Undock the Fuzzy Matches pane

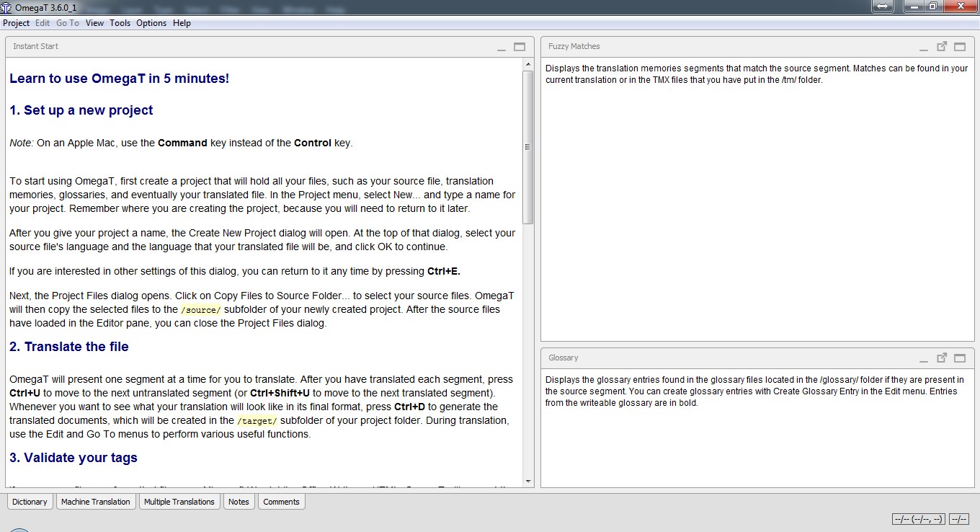942,46
